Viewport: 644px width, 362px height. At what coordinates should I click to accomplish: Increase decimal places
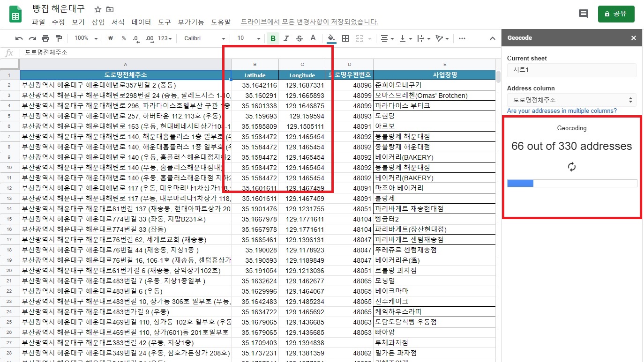tap(150, 38)
